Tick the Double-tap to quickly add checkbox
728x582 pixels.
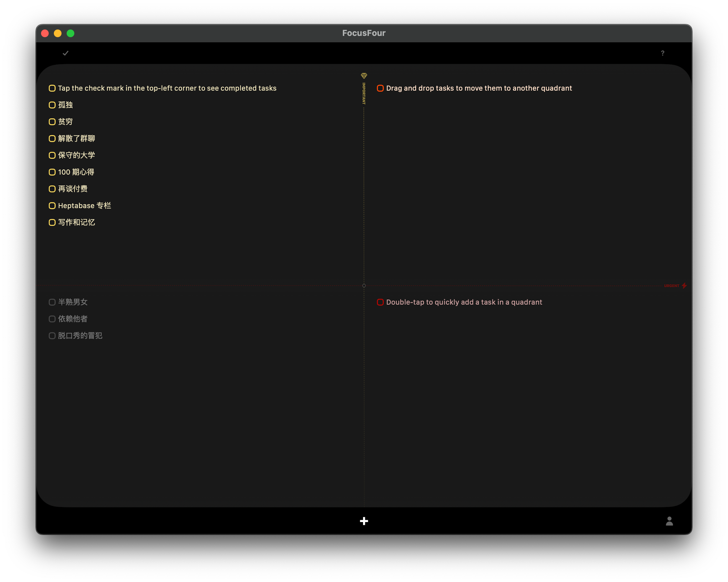tap(380, 302)
